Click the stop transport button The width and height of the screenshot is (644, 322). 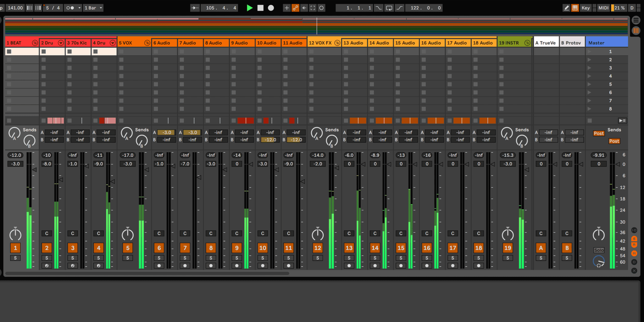[260, 8]
